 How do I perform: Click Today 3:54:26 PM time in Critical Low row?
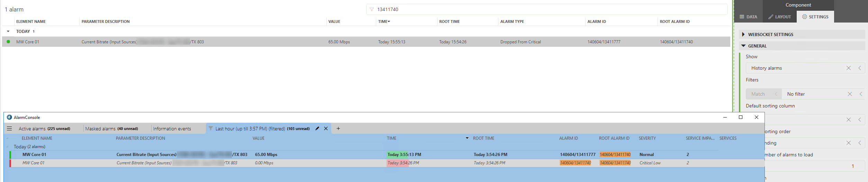coord(403,163)
